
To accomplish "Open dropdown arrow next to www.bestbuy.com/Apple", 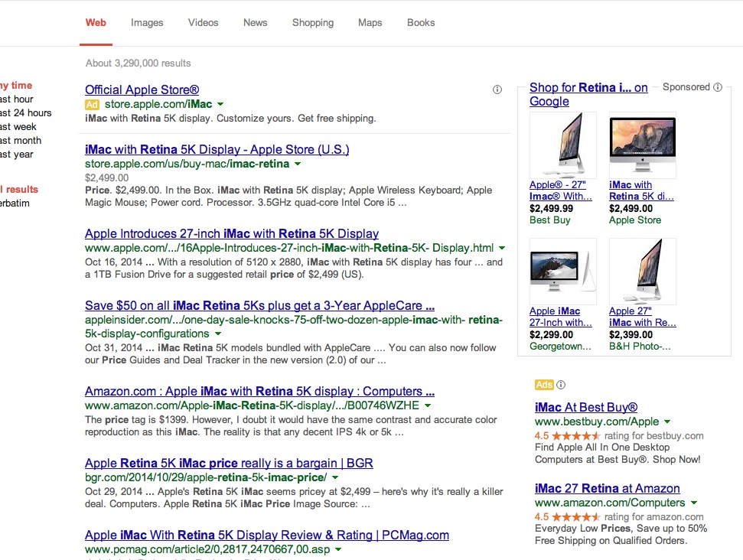I will pos(667,422).
